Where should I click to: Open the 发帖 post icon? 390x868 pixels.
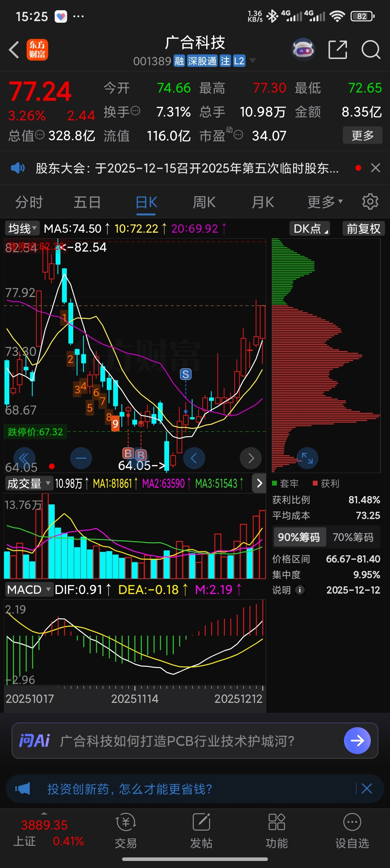201,831
